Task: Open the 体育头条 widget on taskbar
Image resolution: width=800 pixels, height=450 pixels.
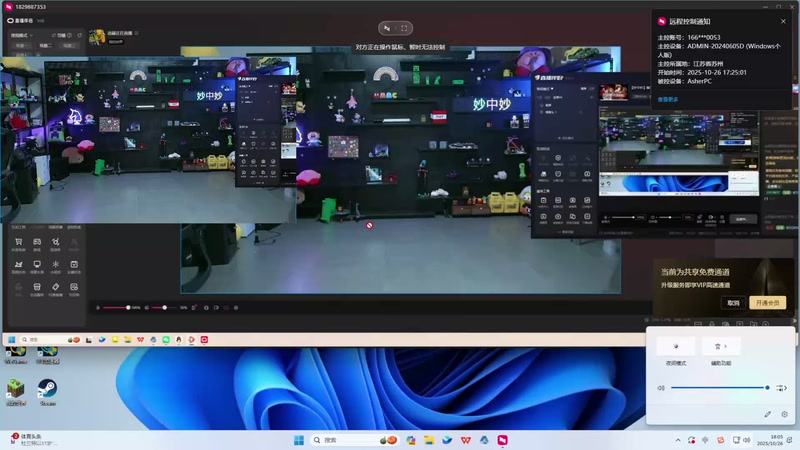Action: coord(34,440)
